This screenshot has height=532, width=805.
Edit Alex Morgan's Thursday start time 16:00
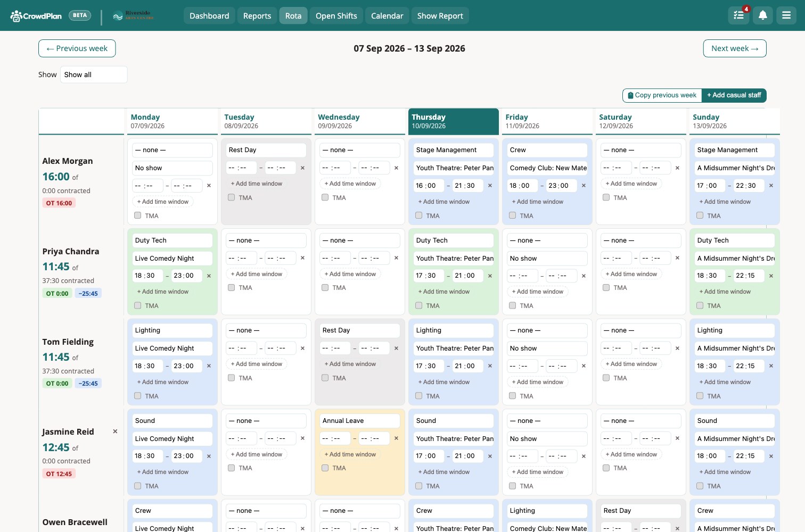[428, 186]
